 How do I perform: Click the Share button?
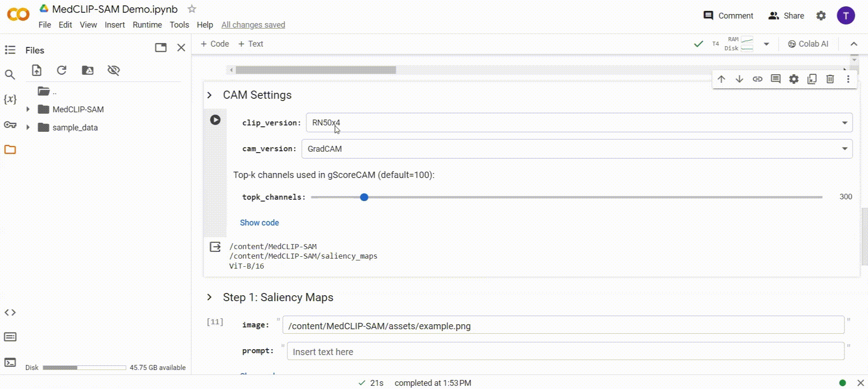point(786,15)
